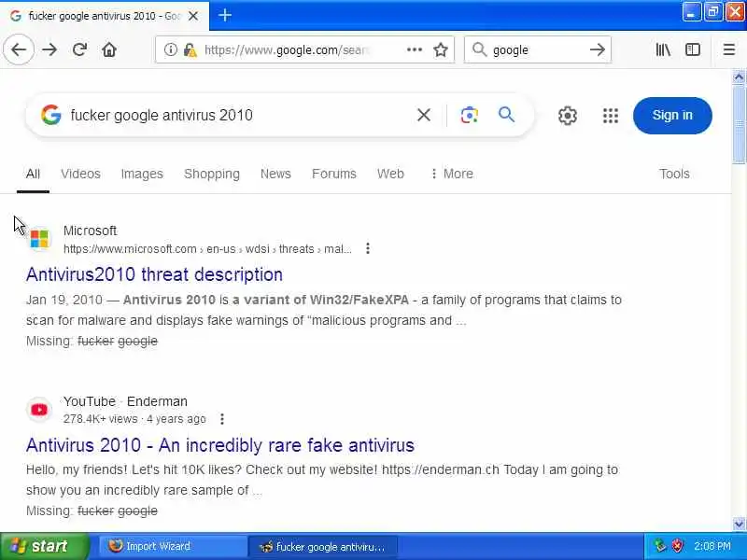The height and width of the screenshot is (560, 747).
Task: Open the Firefox hamburger menu
Action: coord(729,49)
